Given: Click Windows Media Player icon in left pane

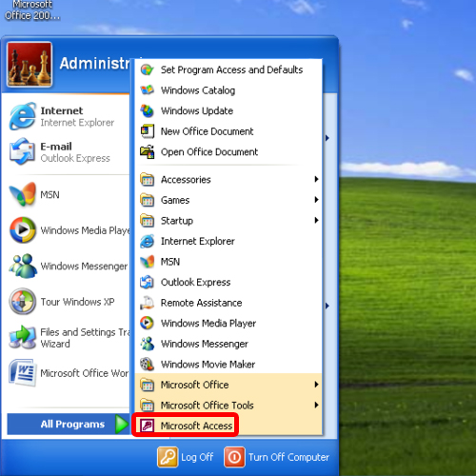Looking at the screenshot, I should (x=23, y=230).
